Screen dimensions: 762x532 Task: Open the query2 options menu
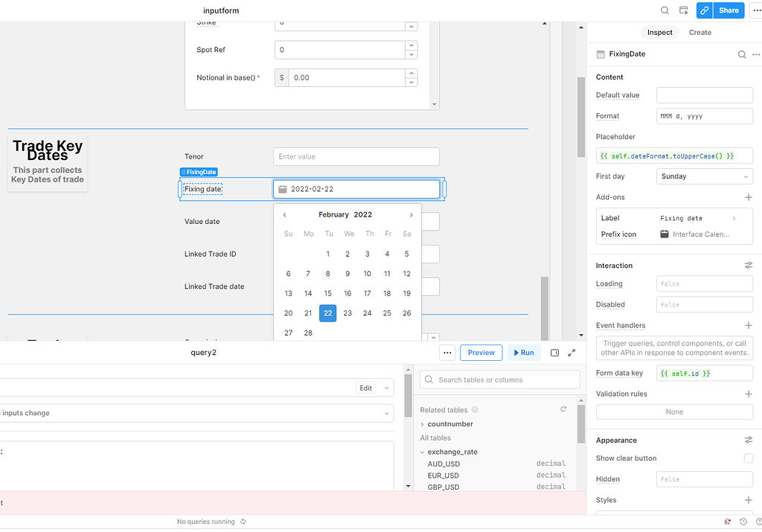click(x=446, y=353)
